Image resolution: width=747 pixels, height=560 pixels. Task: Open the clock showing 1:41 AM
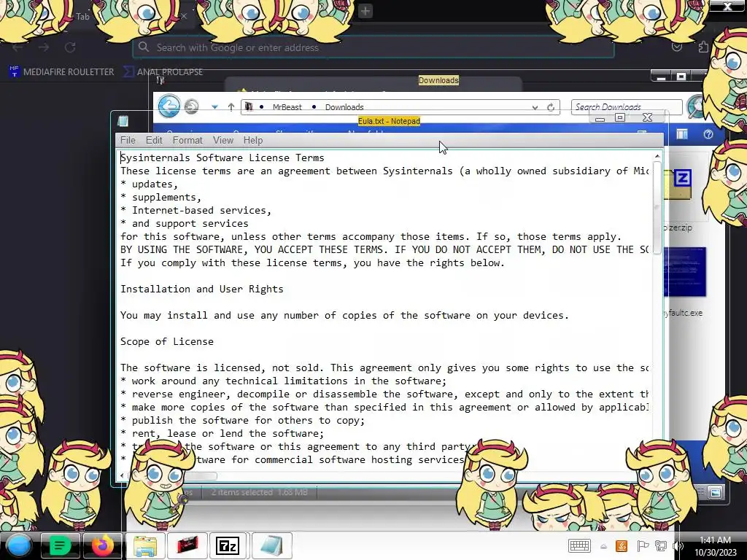click(x=715, y=545)
